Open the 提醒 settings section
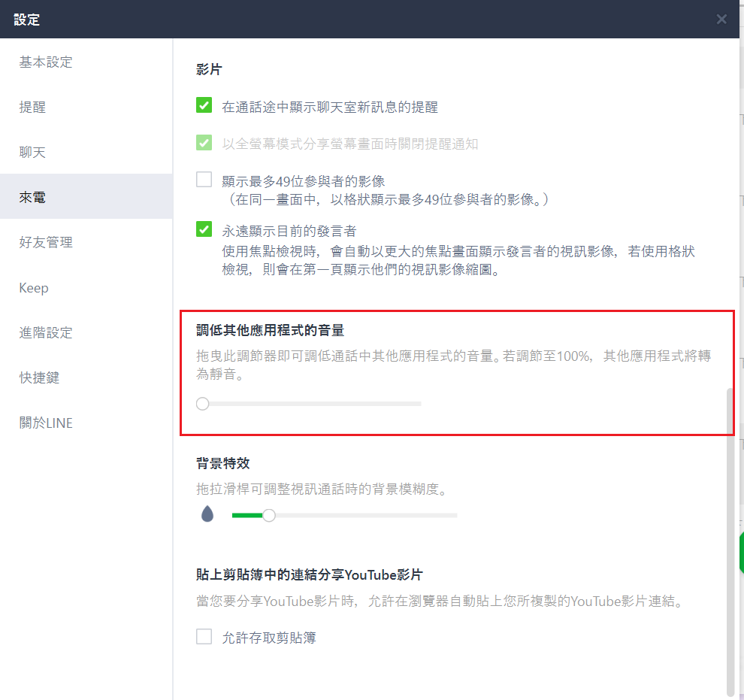The height and width of the screenshot is (700, 744). point(86,108)
